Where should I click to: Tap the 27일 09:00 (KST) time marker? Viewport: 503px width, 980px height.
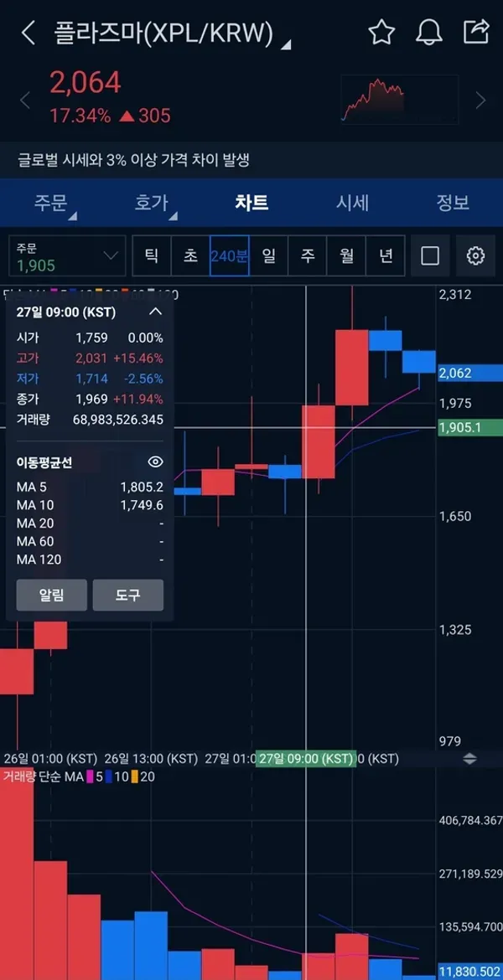pyautogui.click(x=306, y=758)
